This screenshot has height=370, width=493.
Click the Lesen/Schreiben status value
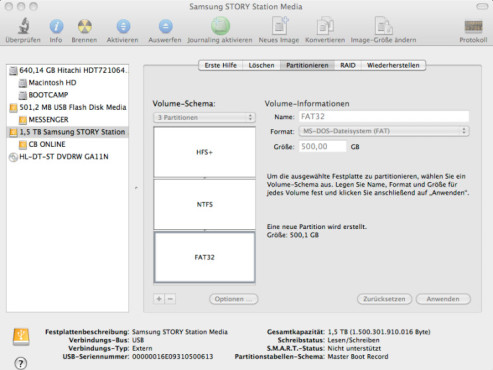pos(353,340)
